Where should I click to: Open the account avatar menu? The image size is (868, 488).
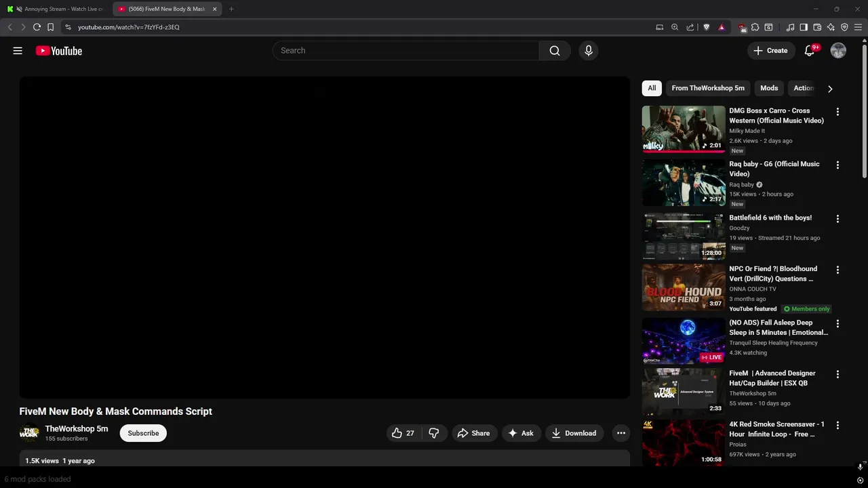[838, 51]
